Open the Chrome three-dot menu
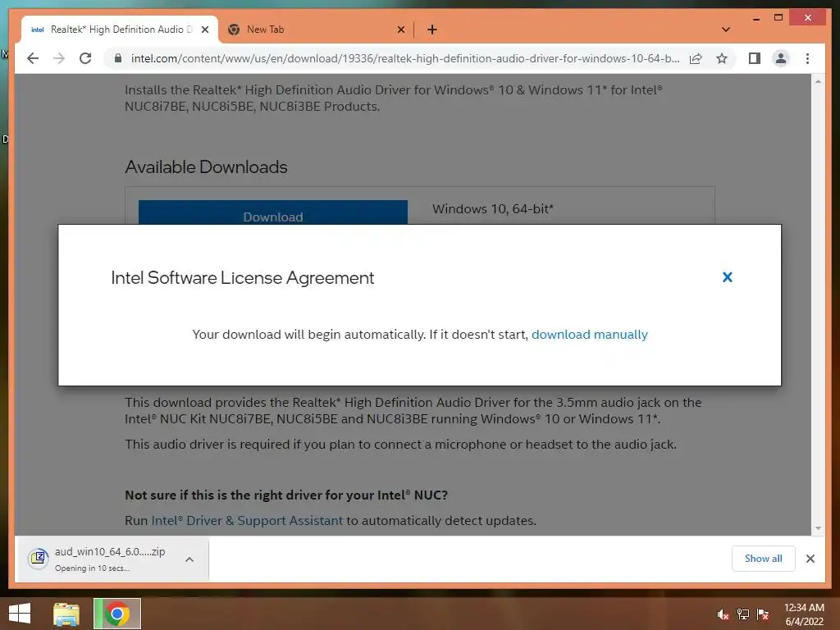 pyautogui.click(x=807, y=58)
